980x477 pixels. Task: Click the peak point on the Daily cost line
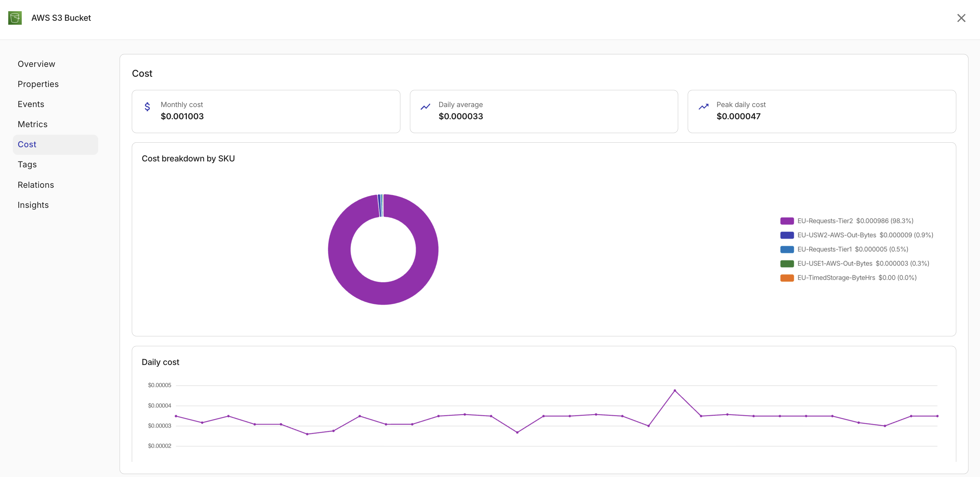(675, 391)
